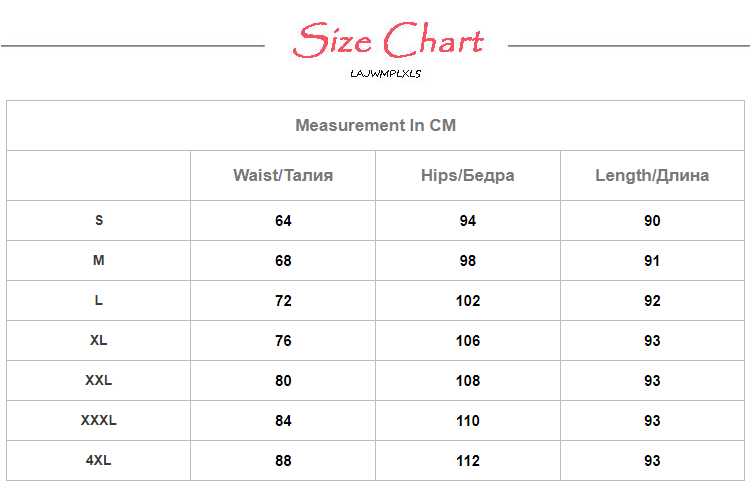Click the Waist/Талия column header
The height and width of the screenshot is (484, 750).
tap(283, 176)
